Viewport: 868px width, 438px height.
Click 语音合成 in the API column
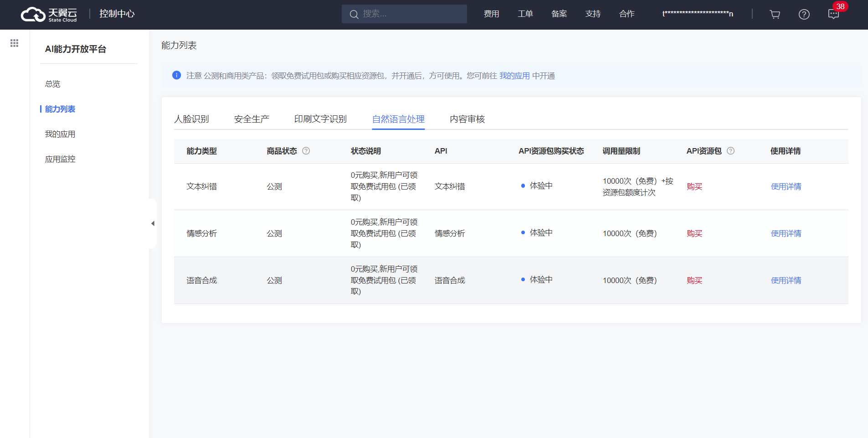tap(450, 280)
